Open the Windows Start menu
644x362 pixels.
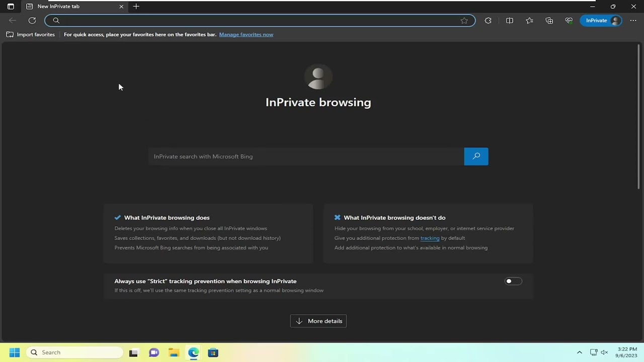[14, 352]
